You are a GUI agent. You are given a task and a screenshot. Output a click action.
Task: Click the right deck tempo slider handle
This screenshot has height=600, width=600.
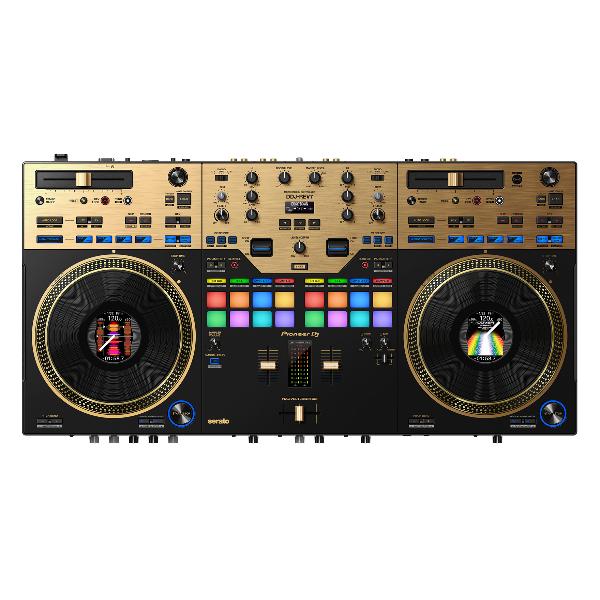click(455, 179)
